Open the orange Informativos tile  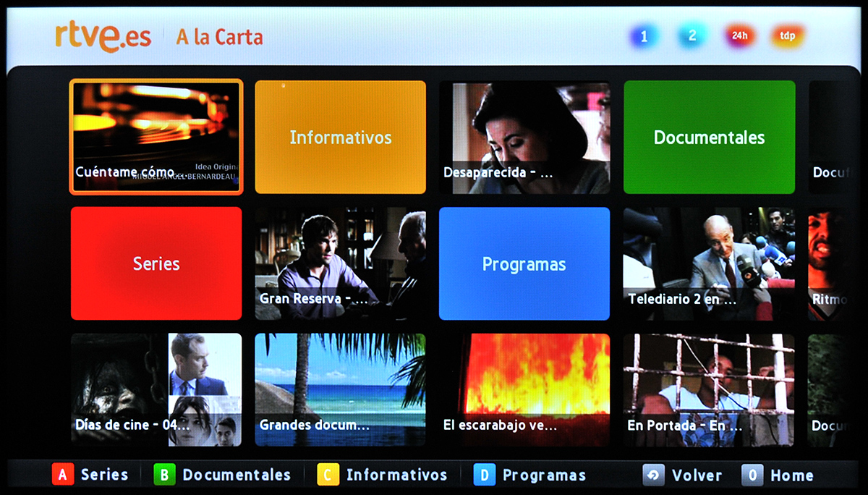[341, 137]
